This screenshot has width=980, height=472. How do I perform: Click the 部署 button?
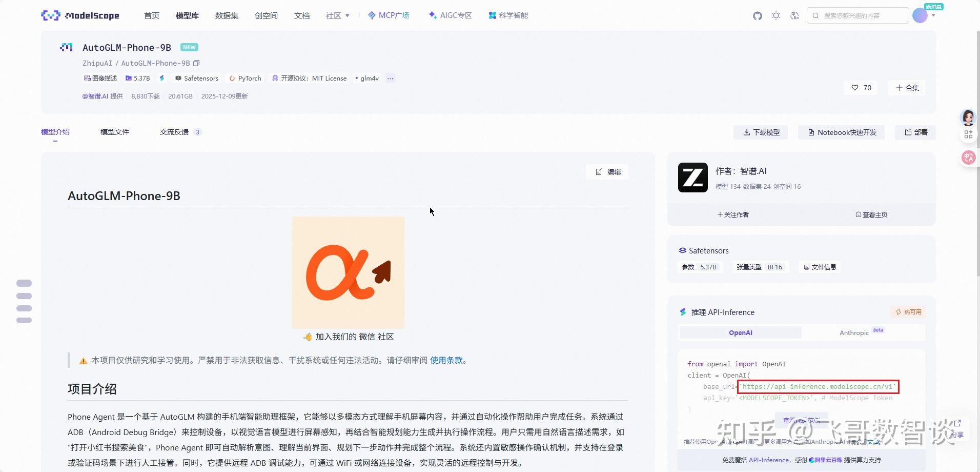[916, 132]
